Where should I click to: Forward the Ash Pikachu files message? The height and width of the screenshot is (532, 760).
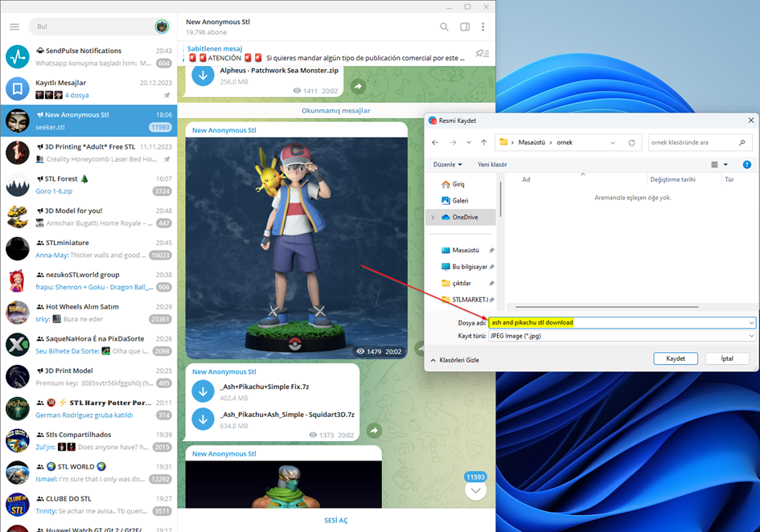[x=374, y=430]
